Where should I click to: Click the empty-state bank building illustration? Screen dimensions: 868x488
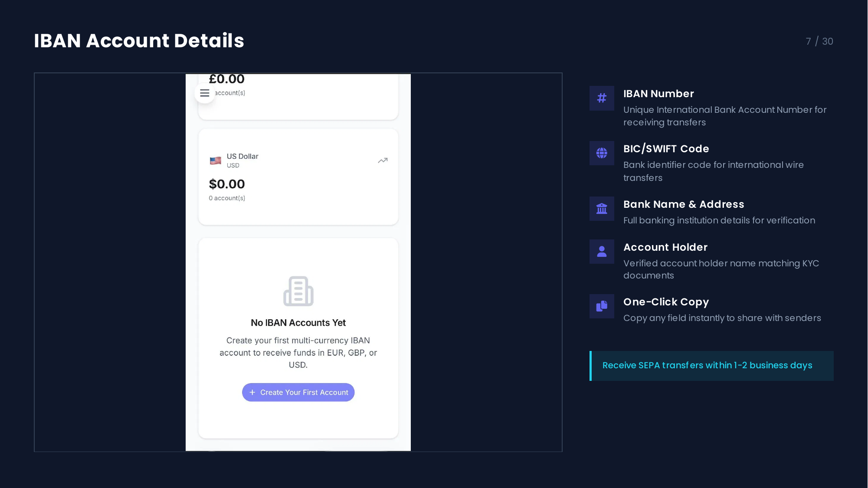pyautogui.click(x=298, y=291)
